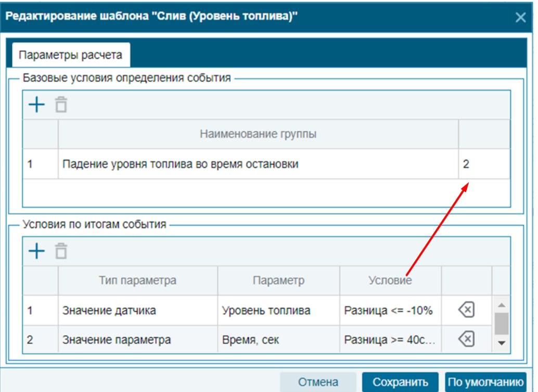Select the Значение датчика cell
538x392 pixels.
click(x=138, y=310)
